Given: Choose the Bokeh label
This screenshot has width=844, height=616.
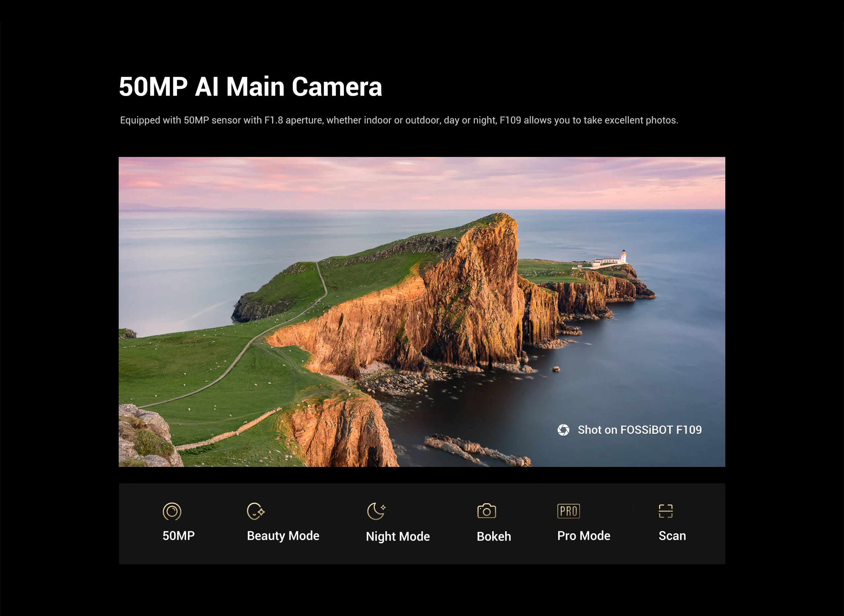Looking at the screenshot, I should click(x=494, y=537).
